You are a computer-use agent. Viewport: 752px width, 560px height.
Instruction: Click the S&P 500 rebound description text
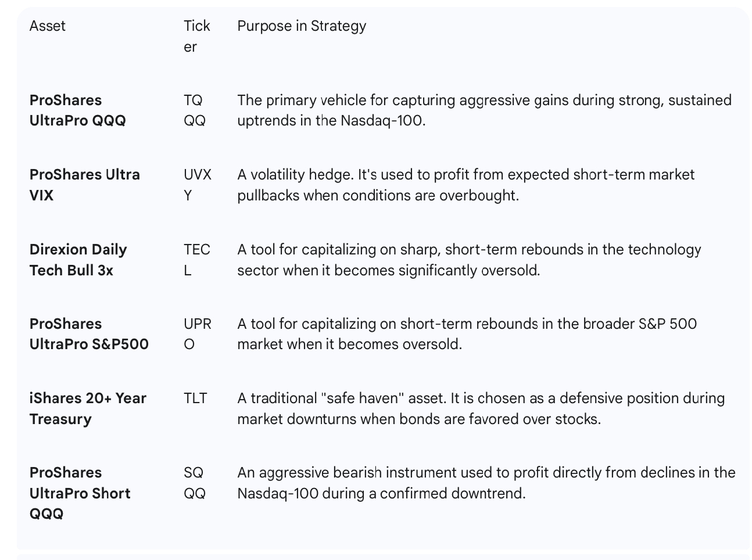(467, 334)
